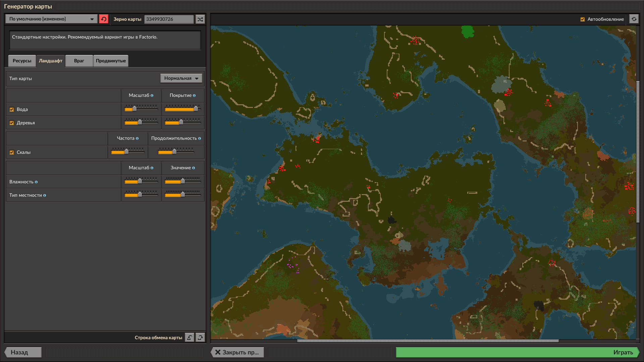The width and height of the screenshot is (644, 362).
Task: Toggle the Деревья checkbox
Action: click(12, 123)
